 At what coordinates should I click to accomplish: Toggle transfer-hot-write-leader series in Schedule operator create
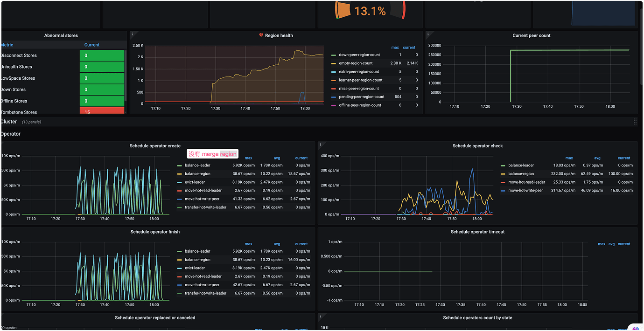[205, 207]
